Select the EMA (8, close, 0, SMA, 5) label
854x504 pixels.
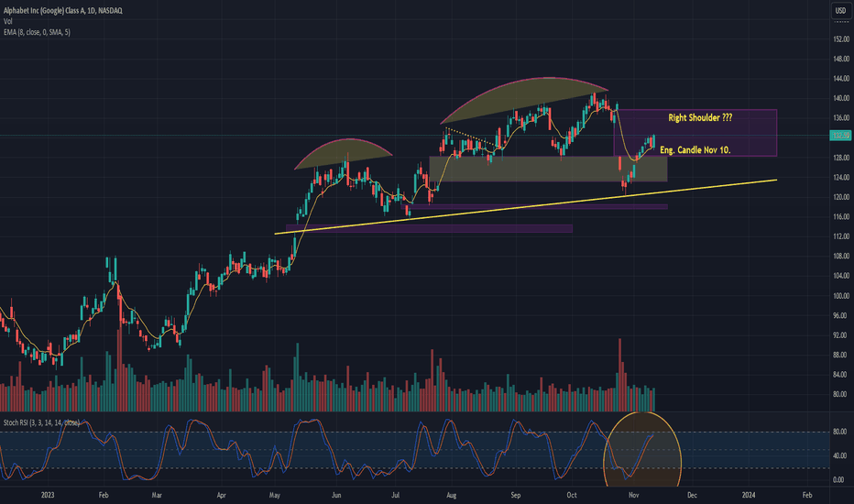point(37,32)
